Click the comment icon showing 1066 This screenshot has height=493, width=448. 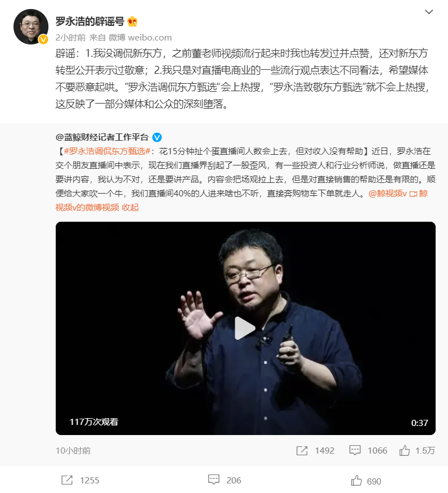(355, 450)
